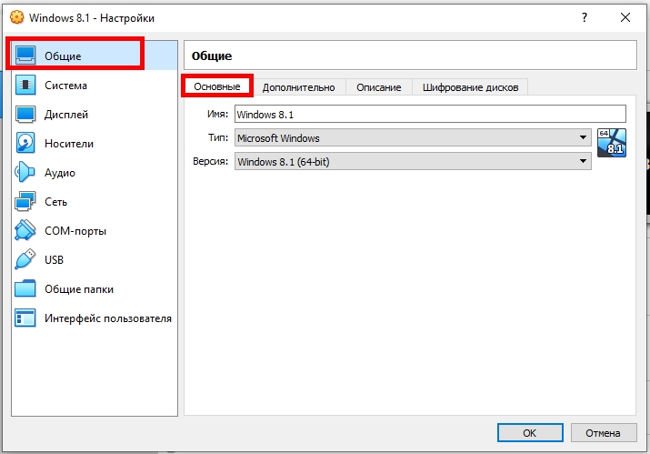Click the VirtualBox gear icon in title bar

(17, 17)
